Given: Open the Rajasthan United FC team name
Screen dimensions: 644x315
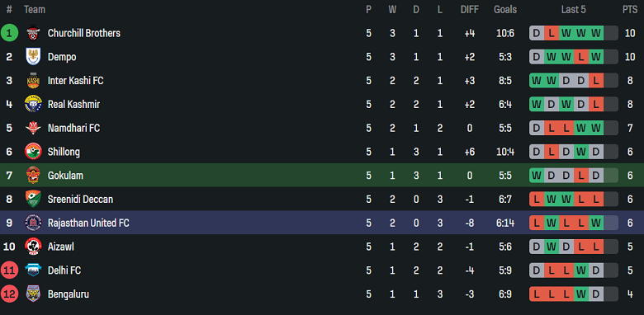Looking at the screenshot, I should pos(88,223).
